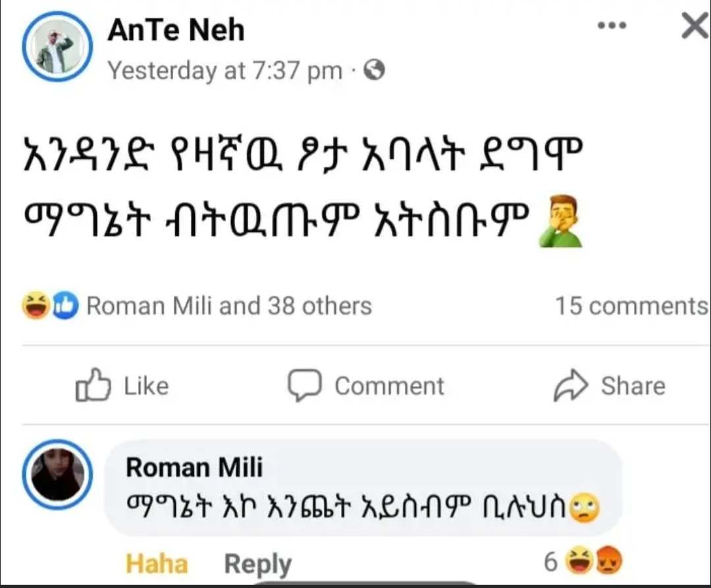Click Roman Mili's name in the comment
Screen dimensions: 711x588
194,468
